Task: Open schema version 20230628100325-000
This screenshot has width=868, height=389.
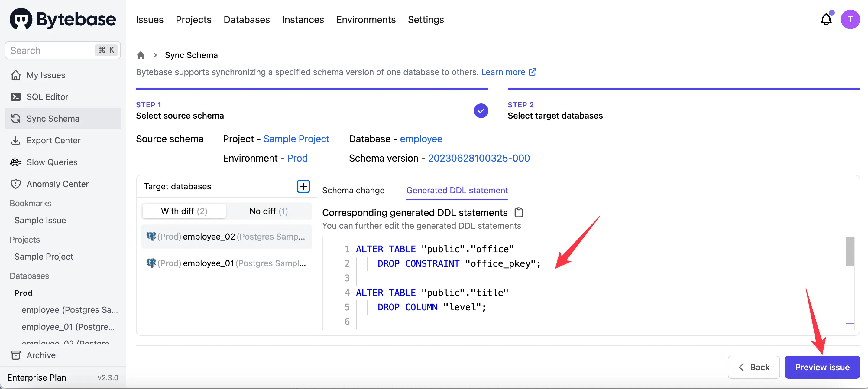Action: (479, 158)
